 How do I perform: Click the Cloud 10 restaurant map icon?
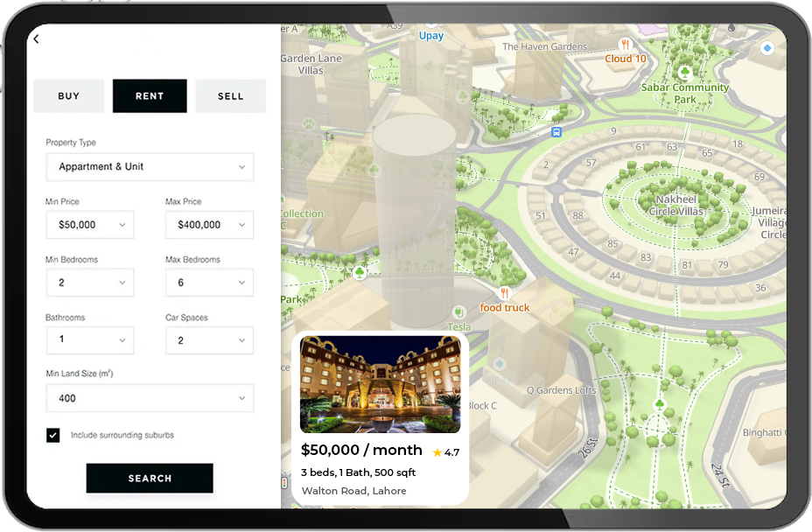(x=626, y=45)
